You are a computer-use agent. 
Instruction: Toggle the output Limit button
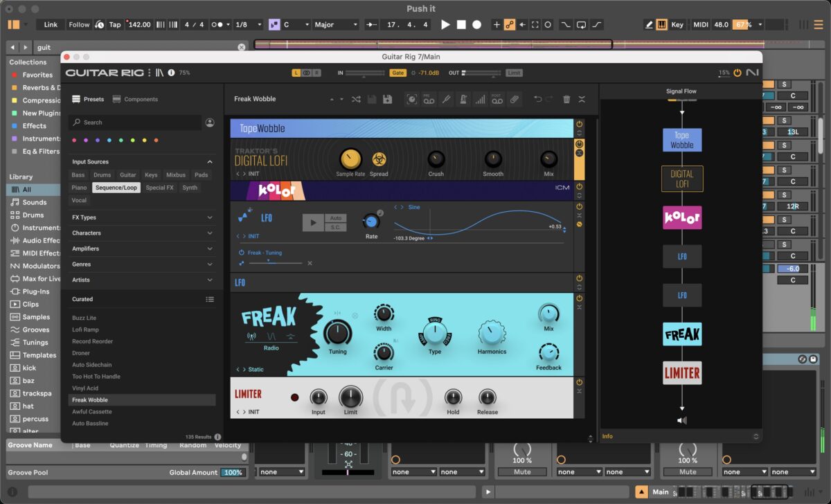click(514, 73)
